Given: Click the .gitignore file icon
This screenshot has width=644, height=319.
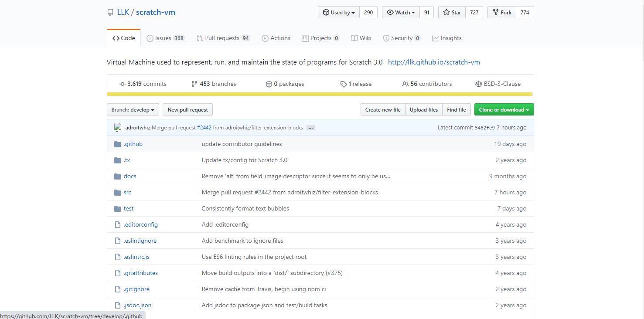Looking at the screenshot, I should tap(117, 289).
